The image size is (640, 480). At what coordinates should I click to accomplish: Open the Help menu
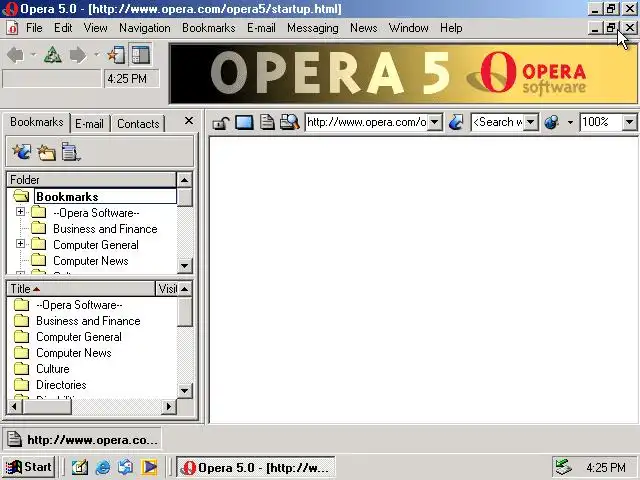coord(451,28)
